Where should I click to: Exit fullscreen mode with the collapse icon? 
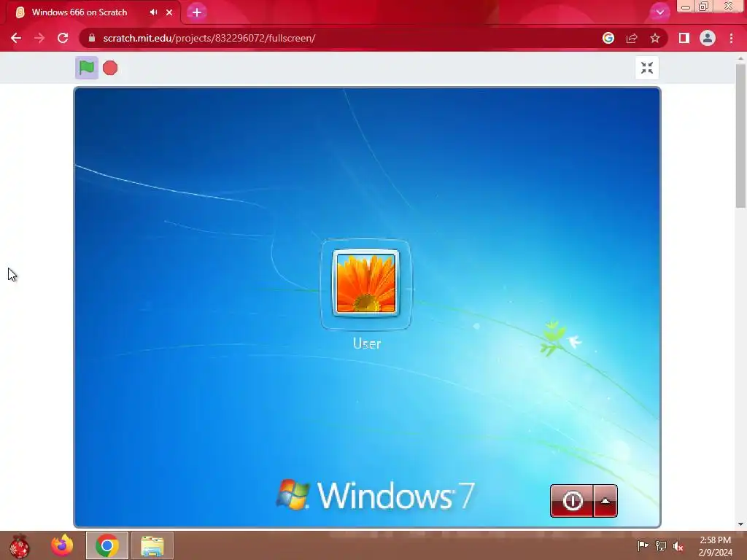point(646,68)
